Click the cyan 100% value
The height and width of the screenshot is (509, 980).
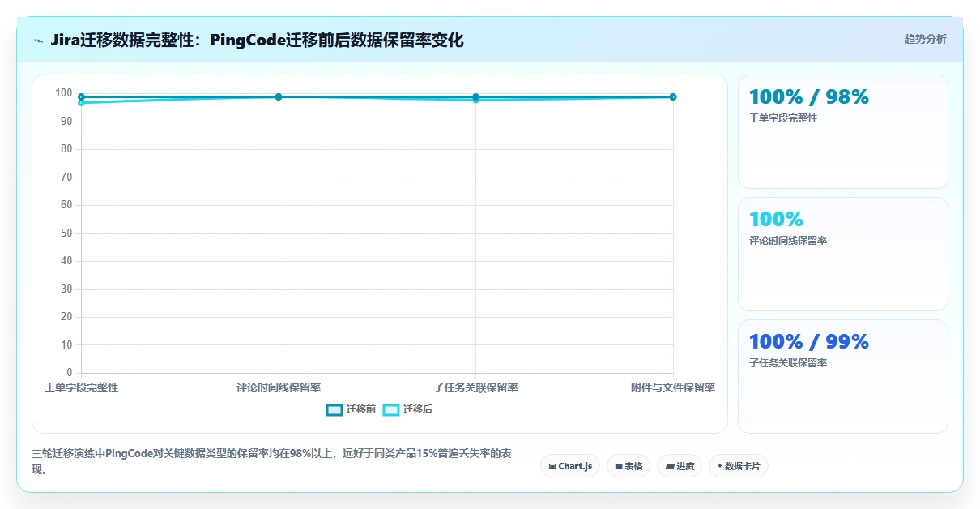(776, 219)
